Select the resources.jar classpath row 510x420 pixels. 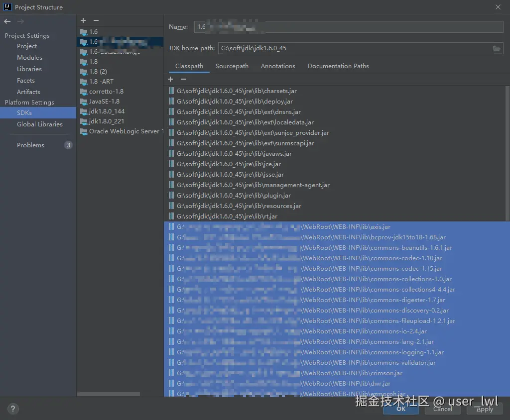coord(335,206)
